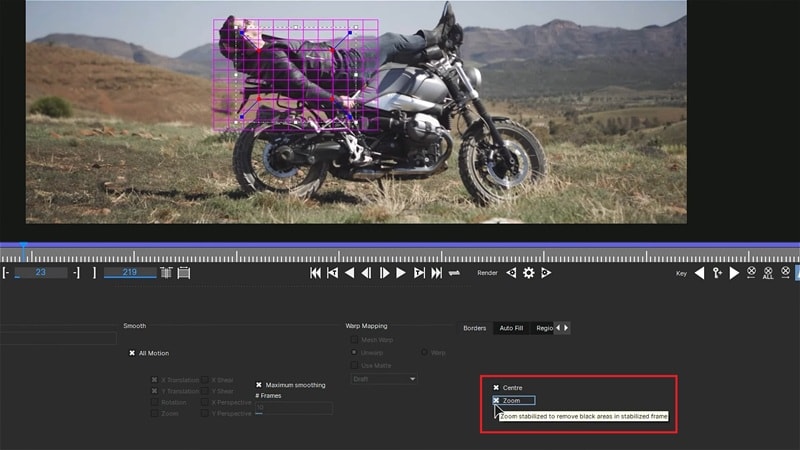Step forward one frame
The image size is (800, 450).
384,273
